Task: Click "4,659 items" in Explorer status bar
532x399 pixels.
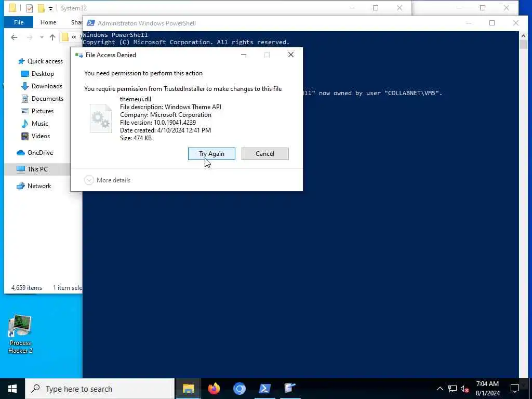Action: pos(27,288)
